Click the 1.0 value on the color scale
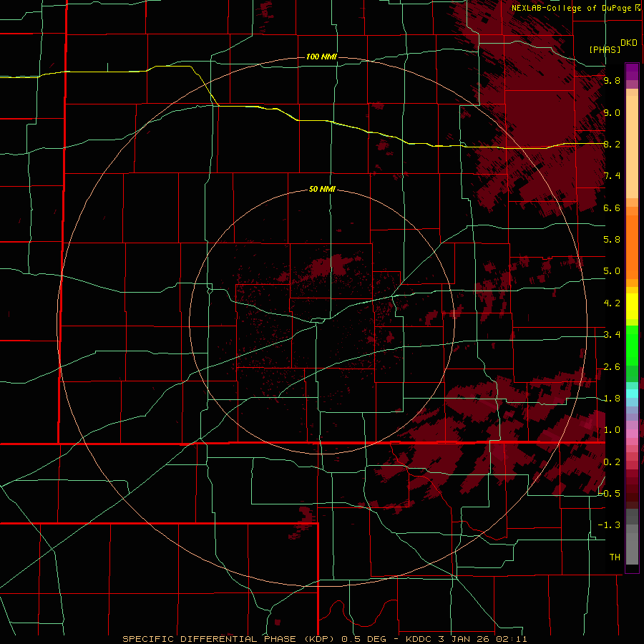Image resolution: width=644 pixels, height=644 pixels. pyautogui.click(x=612, y=430)
